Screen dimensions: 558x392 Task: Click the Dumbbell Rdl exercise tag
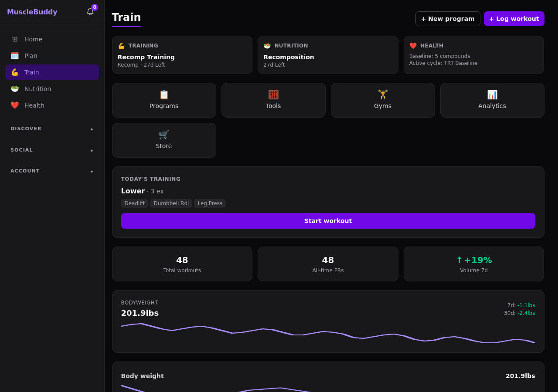tap(171, 203)
